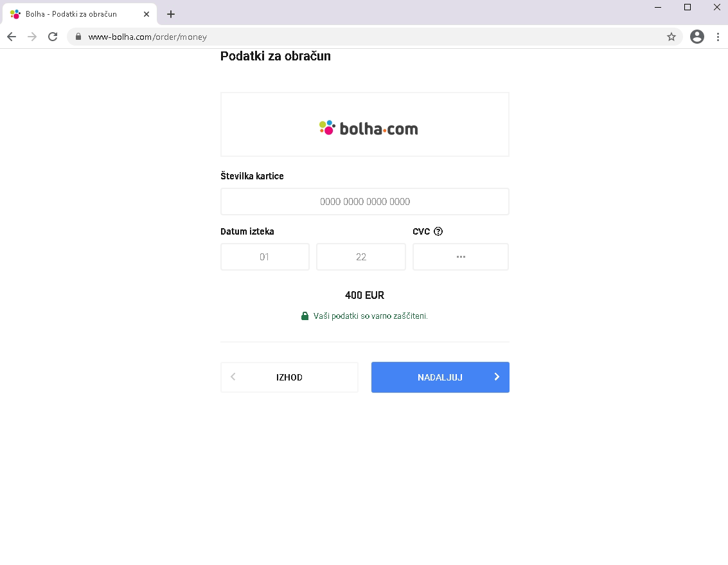
Task: Click the expiry month field showing 01
Action: (x=265, y=256)
